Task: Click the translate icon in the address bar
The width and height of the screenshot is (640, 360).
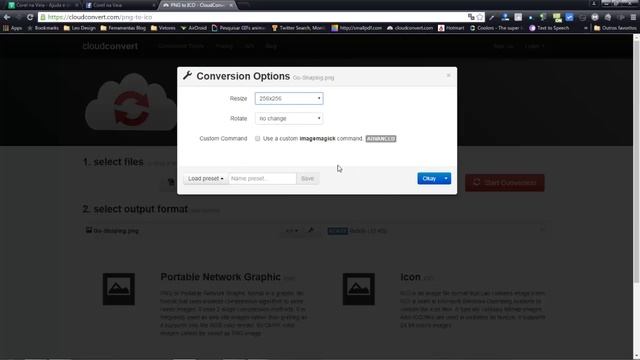Action: point(471,17)
